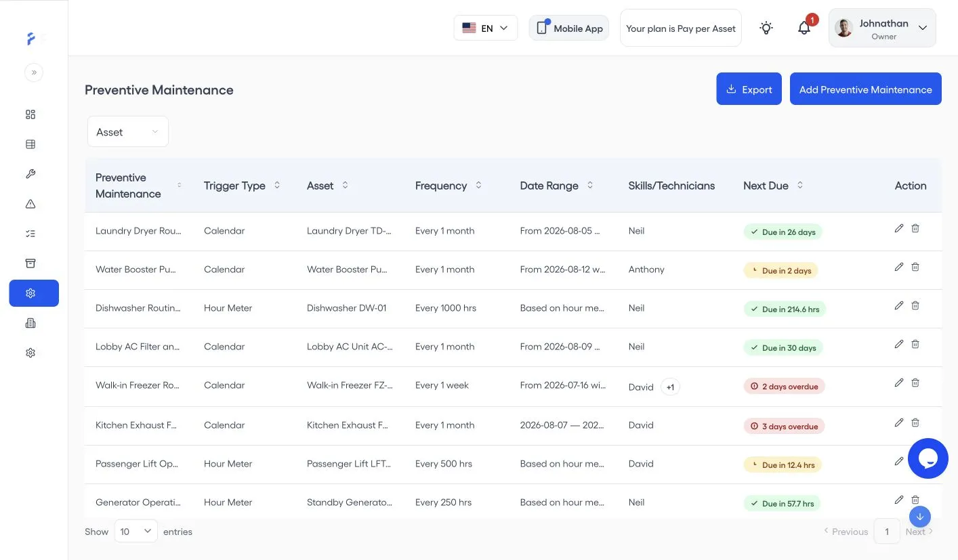Click the Export button
958x560 pixels.
click(x=749, y=89)
